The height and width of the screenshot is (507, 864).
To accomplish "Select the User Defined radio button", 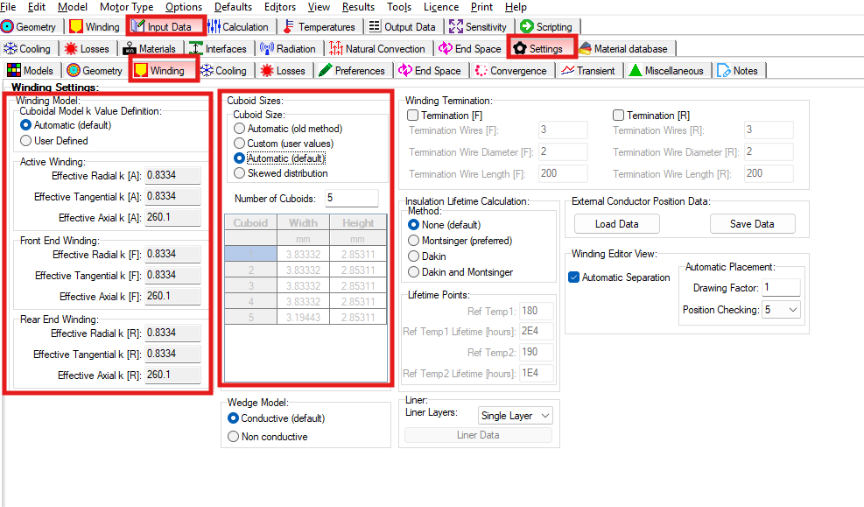I will coord(26,141).
